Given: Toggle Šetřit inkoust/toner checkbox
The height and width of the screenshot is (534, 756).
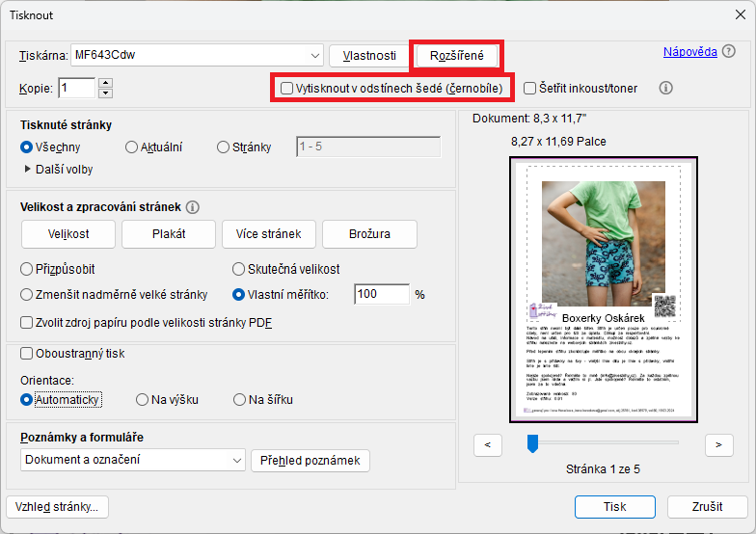Looking at the screenshot, I should (530, 88).
